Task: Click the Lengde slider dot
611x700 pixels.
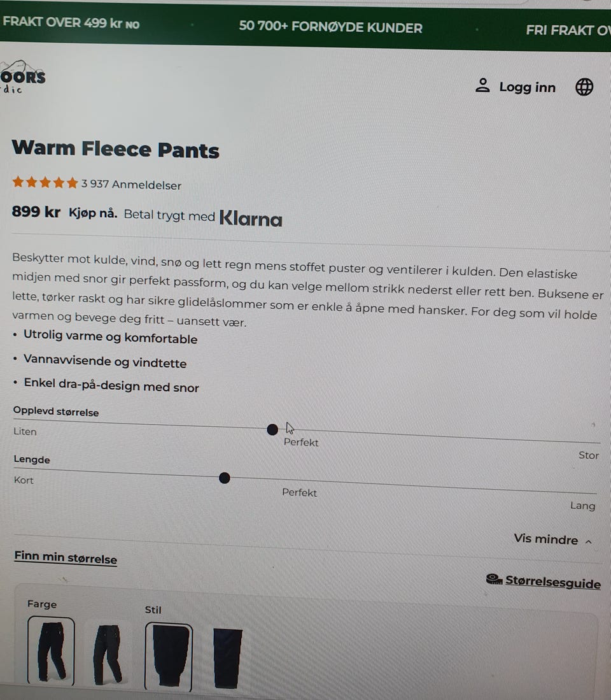Action: (x=224, y=478)
